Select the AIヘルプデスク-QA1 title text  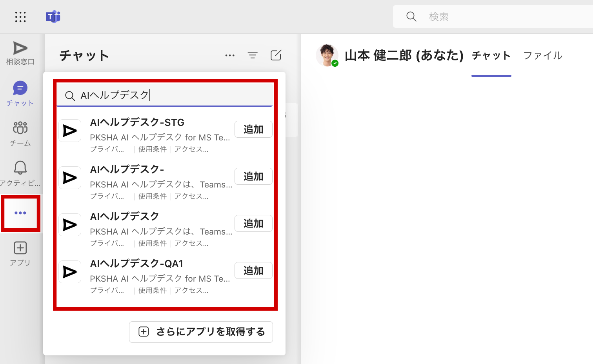click(x=136, y=264)
